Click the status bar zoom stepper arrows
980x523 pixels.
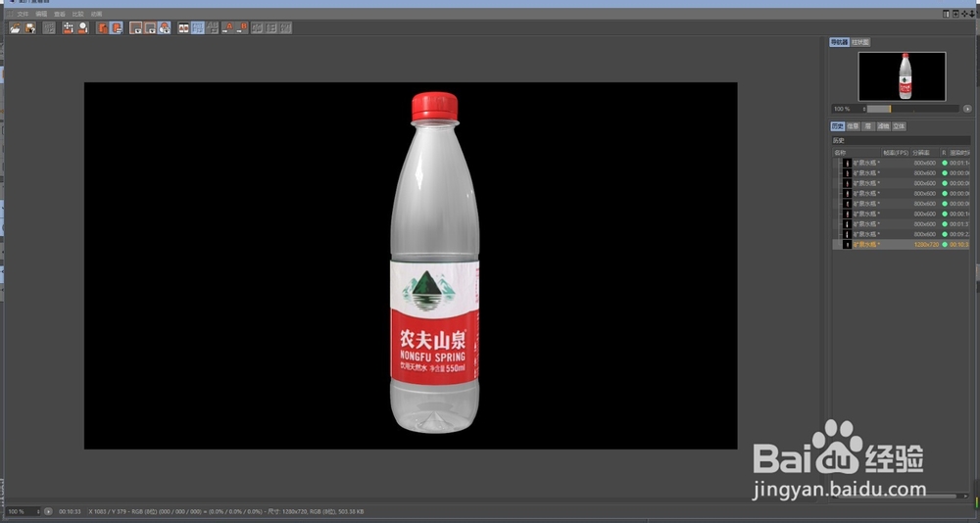[39, 512]
